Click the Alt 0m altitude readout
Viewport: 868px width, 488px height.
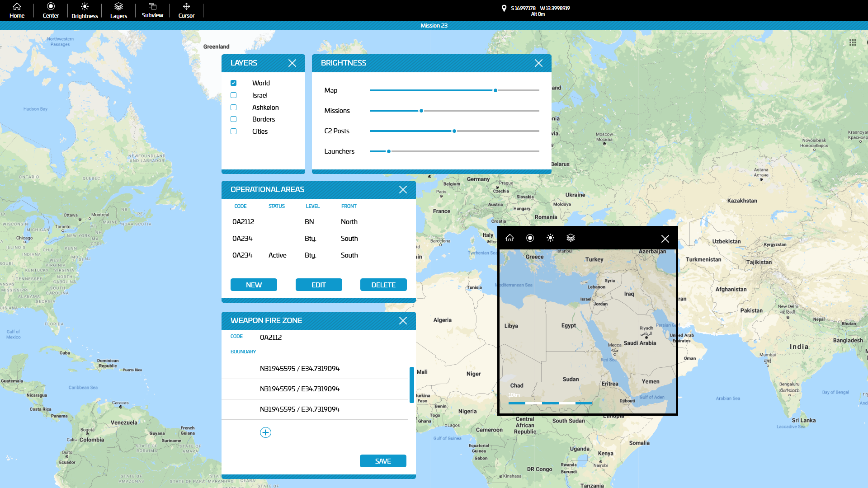click(538, 14)
